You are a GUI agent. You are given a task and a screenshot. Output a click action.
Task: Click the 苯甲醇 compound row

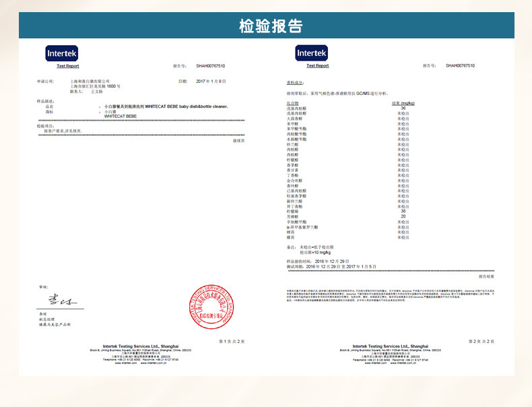(x=347, y=124)
